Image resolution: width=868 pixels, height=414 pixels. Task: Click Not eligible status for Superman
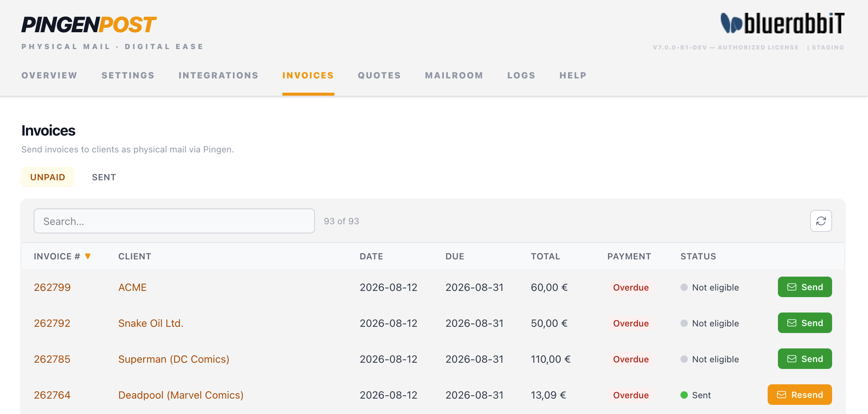[x=710, y=359]
